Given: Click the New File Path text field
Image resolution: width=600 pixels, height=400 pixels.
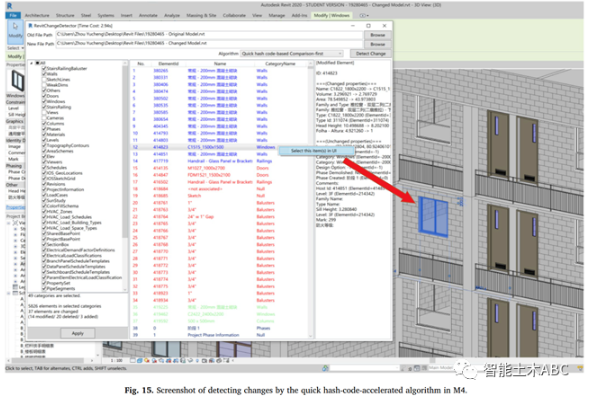Looking at the screenshot, I should pos(209,43).
